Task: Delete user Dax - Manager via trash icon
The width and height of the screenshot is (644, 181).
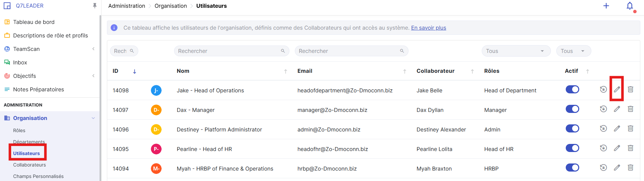Action: [630, 109]
